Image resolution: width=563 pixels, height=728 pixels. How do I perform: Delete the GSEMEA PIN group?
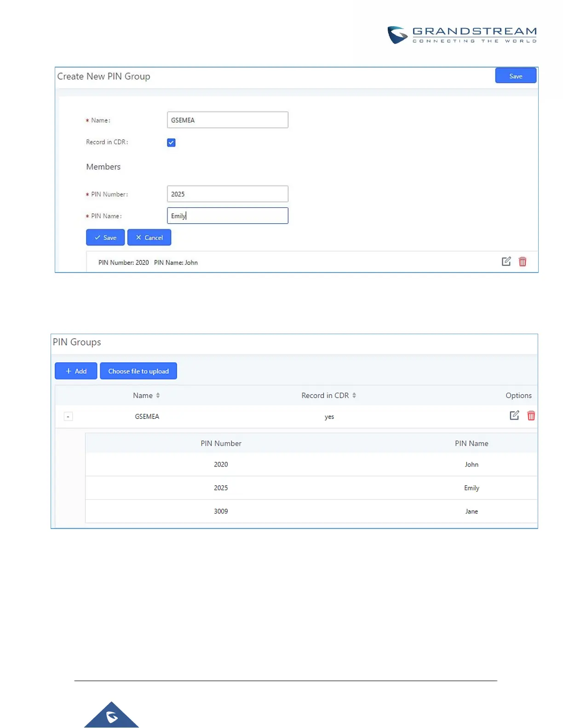pyautogui.click(x=531, y=415)
